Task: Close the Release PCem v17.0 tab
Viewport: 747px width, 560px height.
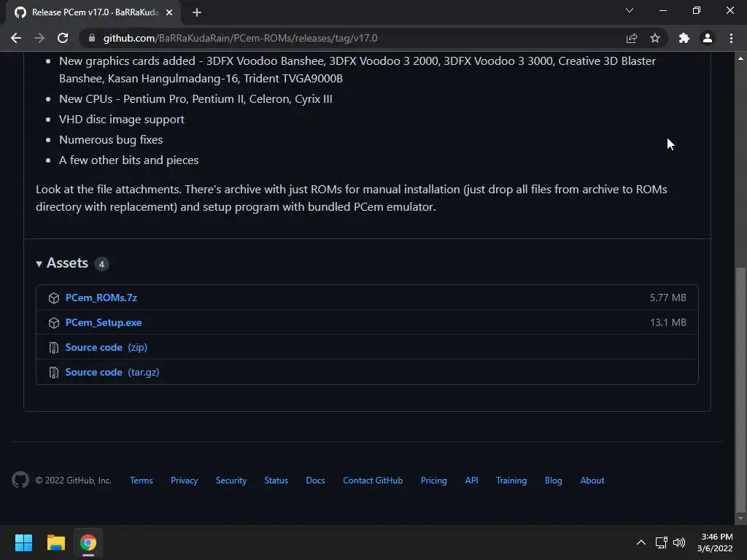Action: [169, 12]
